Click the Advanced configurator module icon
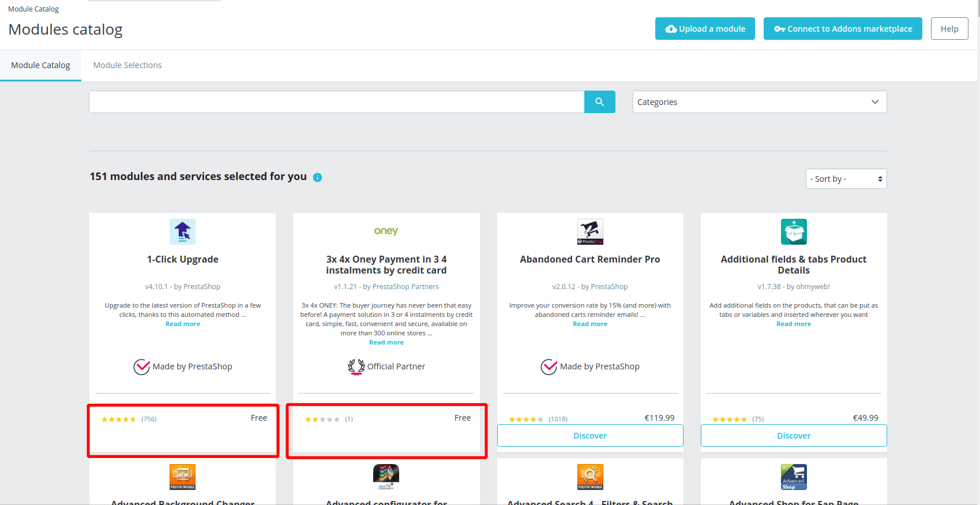980x505 pixels. (386, 477)
